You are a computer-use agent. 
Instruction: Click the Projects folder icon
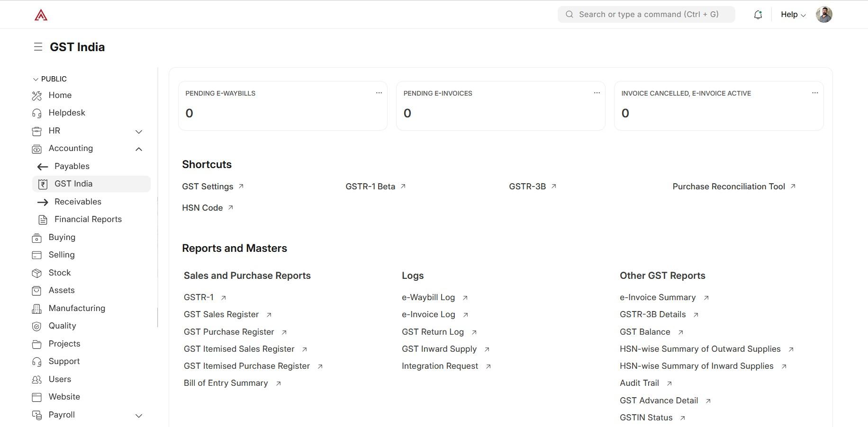pyautogui.click(x=37, y=344)
